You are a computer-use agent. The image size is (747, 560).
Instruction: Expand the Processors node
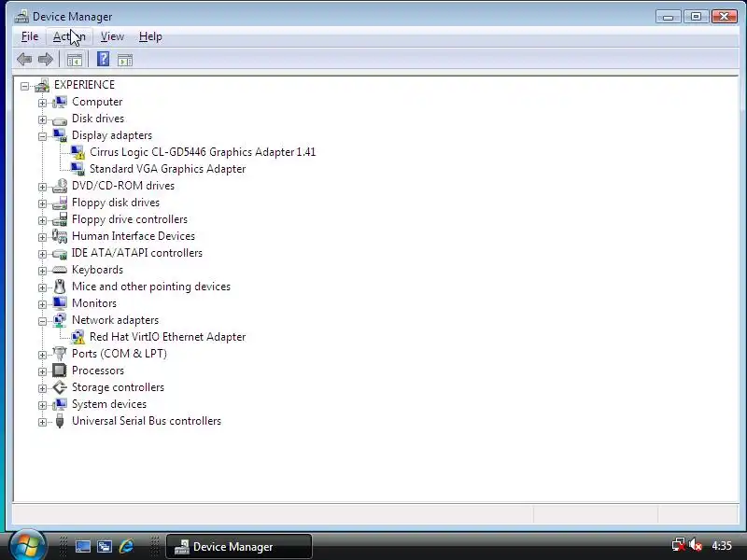42,371
